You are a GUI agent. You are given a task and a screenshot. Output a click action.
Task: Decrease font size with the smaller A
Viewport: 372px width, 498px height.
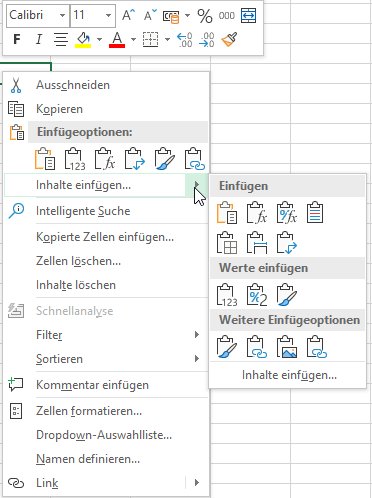point(150,15)
